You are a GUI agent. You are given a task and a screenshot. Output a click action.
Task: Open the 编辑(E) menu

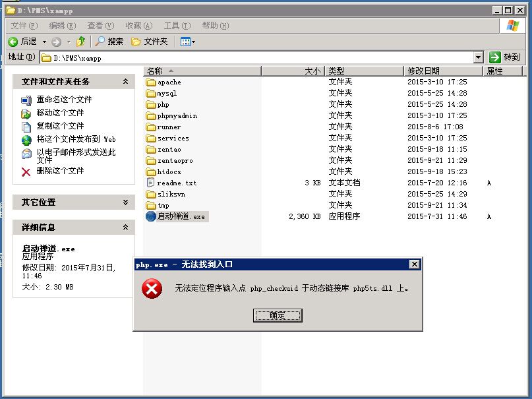(x=63, y=26)
